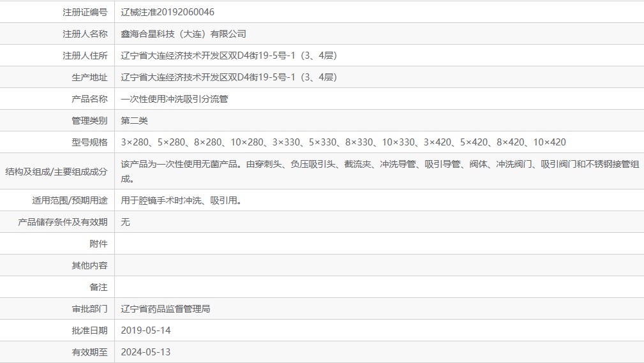Click the 适用范围/预期用途 label
644x363 pixels.
tap(70, 200)
